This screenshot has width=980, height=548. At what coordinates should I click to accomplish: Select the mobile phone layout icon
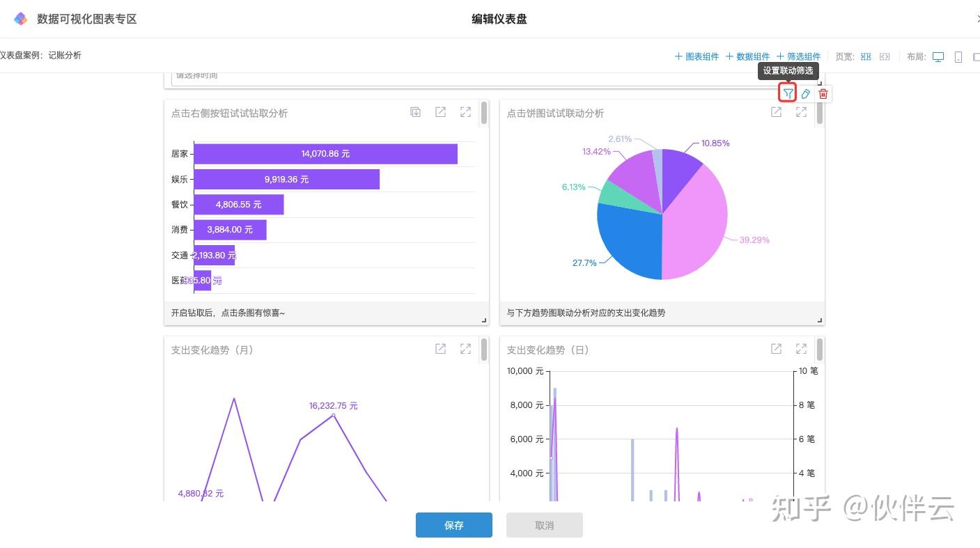tap(958, 56)
